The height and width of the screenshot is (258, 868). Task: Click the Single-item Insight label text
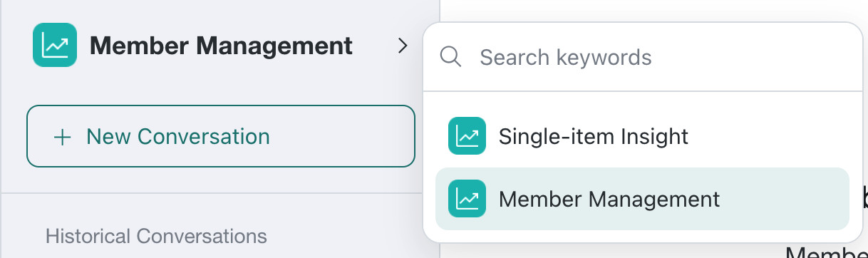[594, 136]
